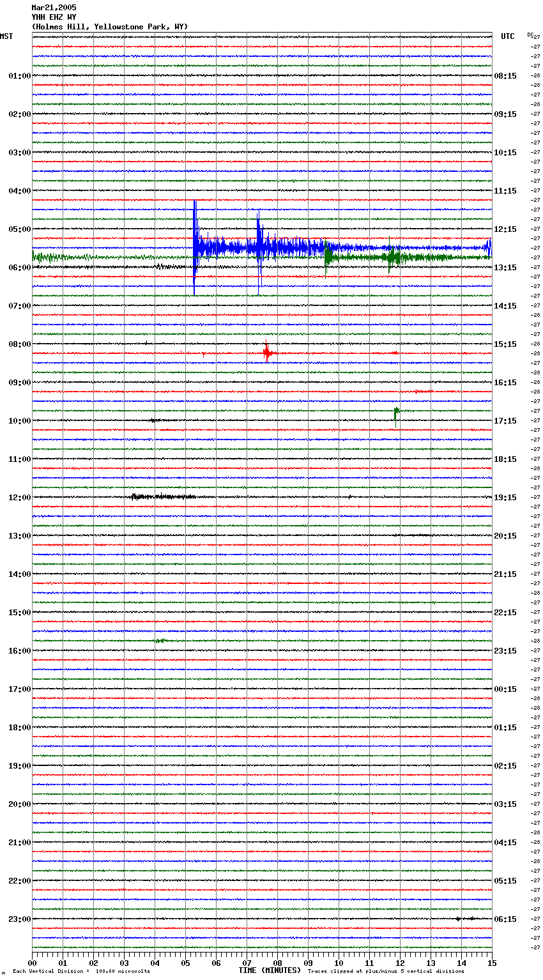Select the 05:00 MST time label
The height and width of the screenshot is (980, 543).
(x=20, y=229)
